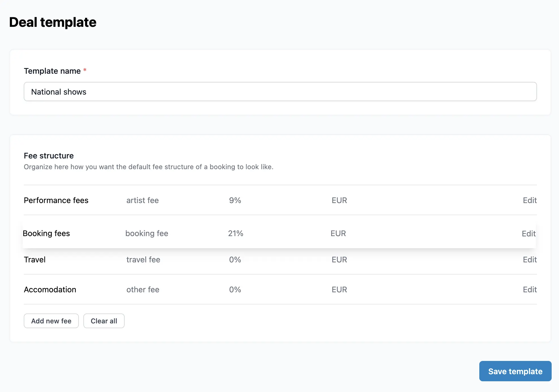Click the artist fee label

[x=142, y=200]
